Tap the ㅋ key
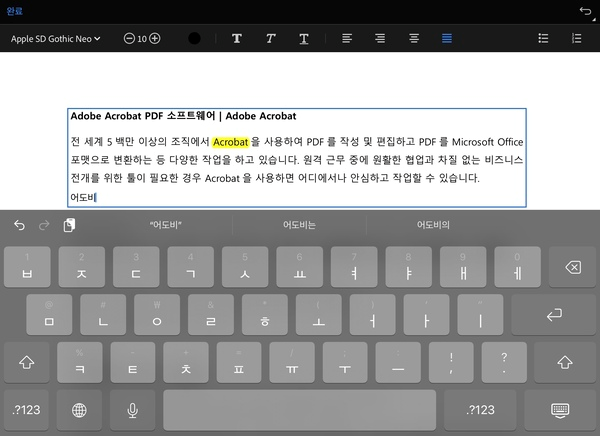 point(80,363)
